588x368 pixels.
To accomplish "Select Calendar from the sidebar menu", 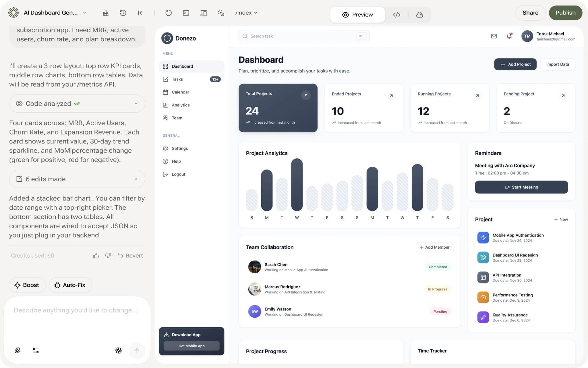I will 180,92.
